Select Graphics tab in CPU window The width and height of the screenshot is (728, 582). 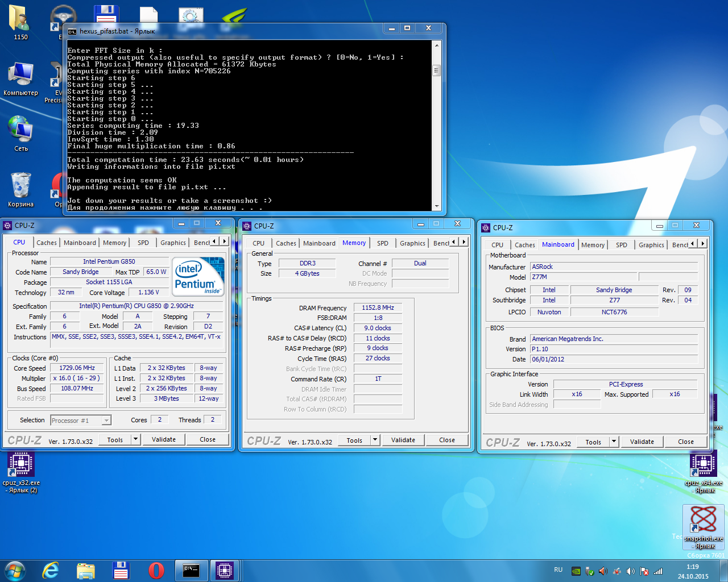click(x=173, y=243)
